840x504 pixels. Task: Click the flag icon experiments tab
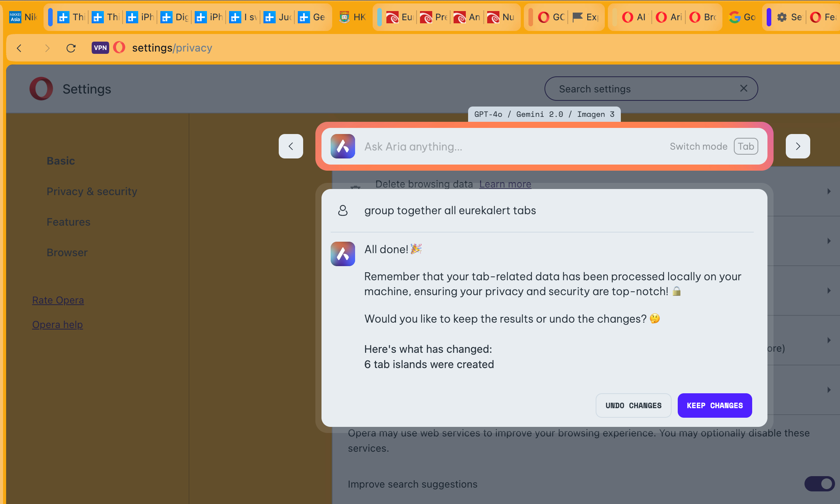577,17
